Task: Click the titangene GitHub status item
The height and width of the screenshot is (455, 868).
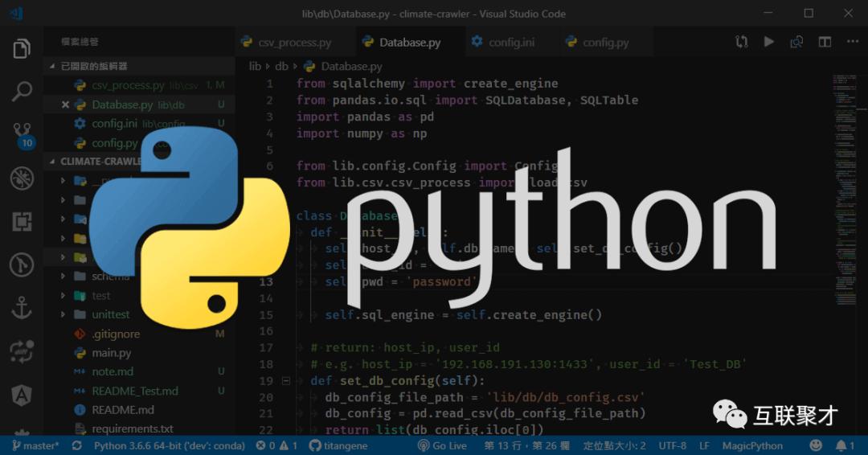Action: tap(338, 445)
